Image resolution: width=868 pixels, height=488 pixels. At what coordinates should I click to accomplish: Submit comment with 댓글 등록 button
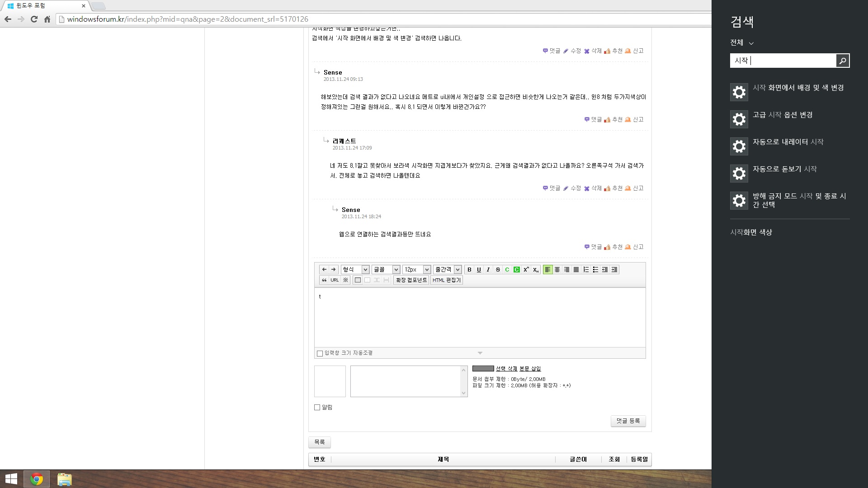click(628, 421)
